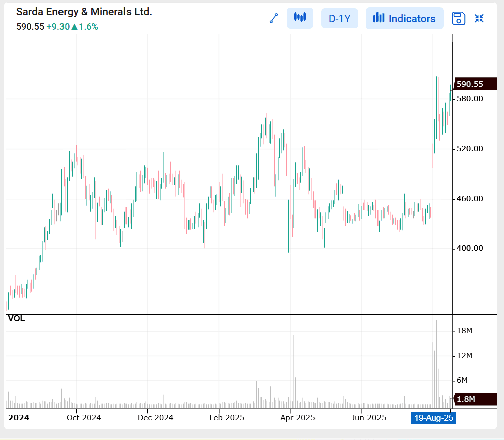Click the VOL panel label
Image resolution: width=504 pixels, height=440 pixels.
(16, 318)
